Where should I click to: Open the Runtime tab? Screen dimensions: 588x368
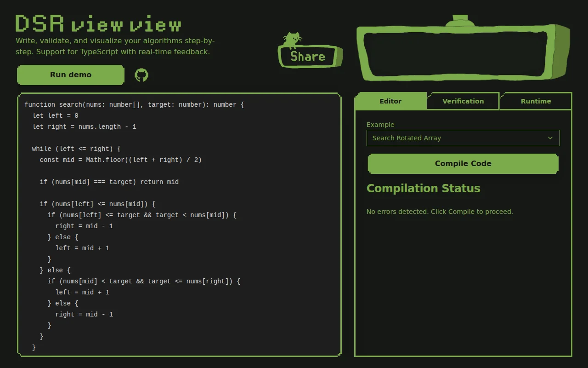(x=536, y=101)
